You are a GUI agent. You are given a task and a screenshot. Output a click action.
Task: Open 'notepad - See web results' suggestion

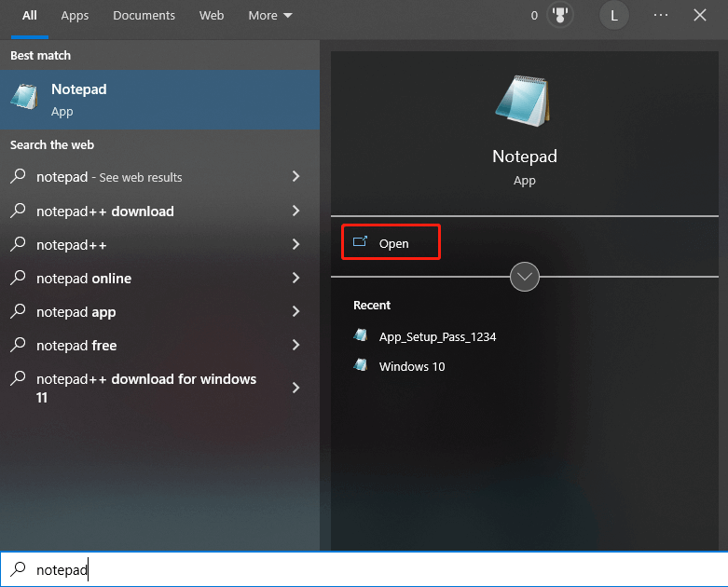pos(159,177)
